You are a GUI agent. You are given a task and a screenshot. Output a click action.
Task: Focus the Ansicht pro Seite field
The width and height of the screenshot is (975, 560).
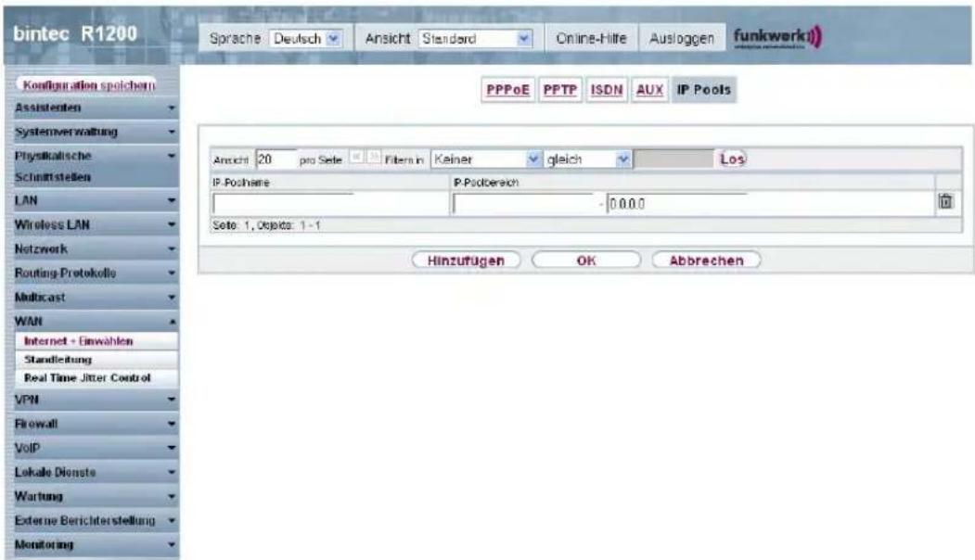[276, 159]
